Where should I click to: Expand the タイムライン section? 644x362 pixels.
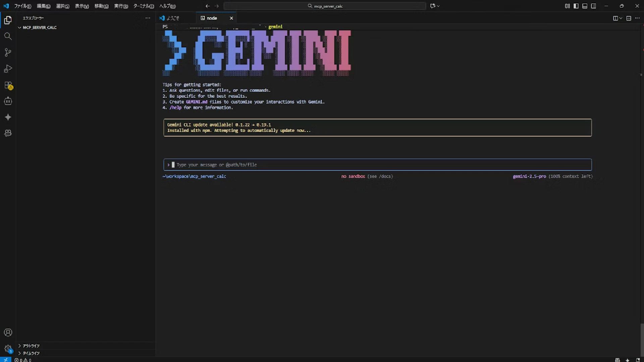click(x=86, y=353)
